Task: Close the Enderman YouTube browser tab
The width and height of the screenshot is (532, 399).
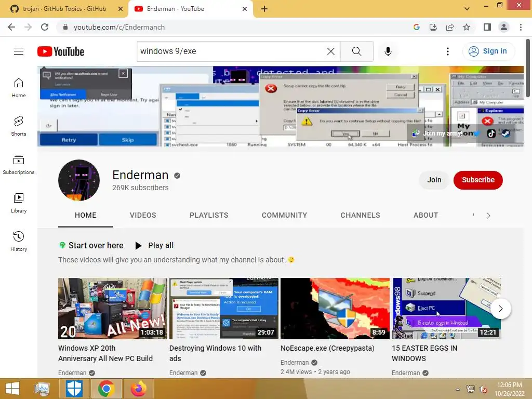Action: tap(245, 9)
